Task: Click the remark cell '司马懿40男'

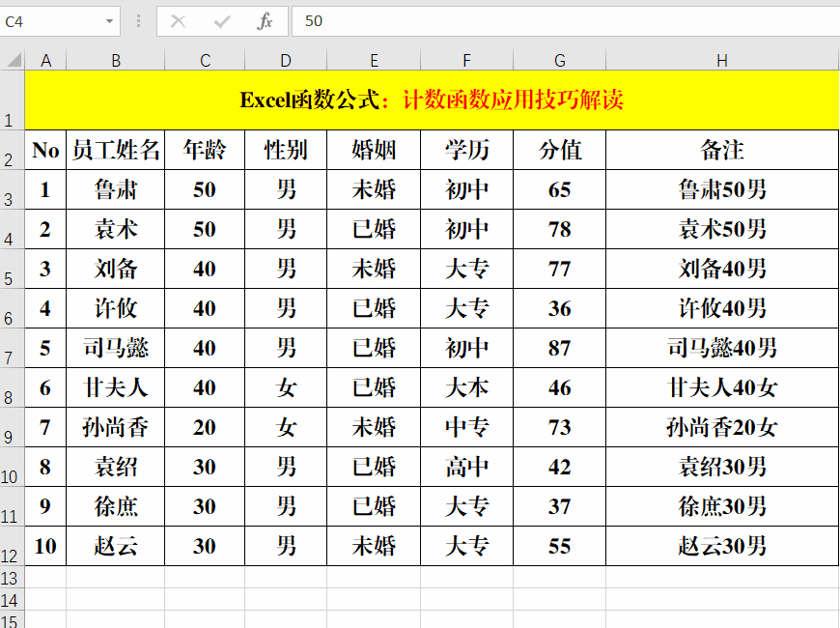Action: (722, 348)
